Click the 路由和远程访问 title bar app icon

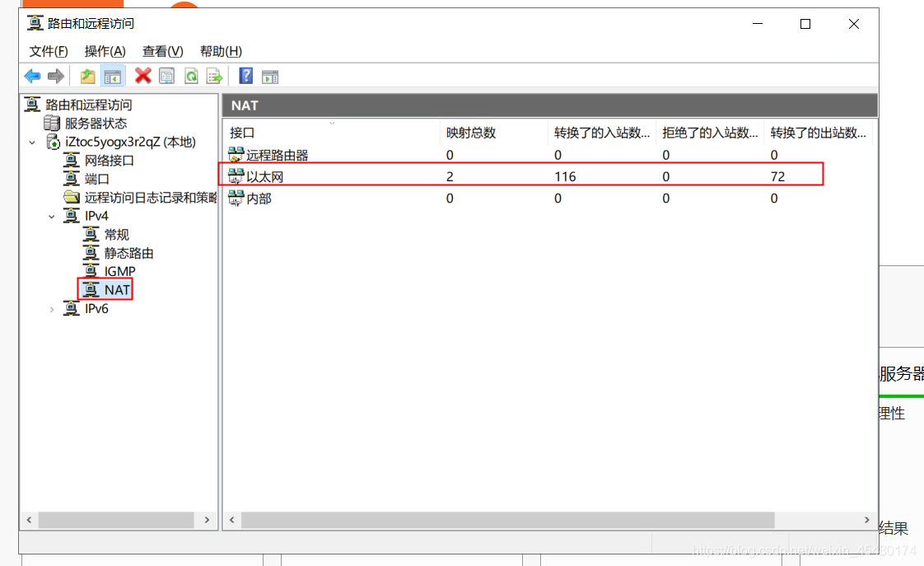(x=35, y=24)
